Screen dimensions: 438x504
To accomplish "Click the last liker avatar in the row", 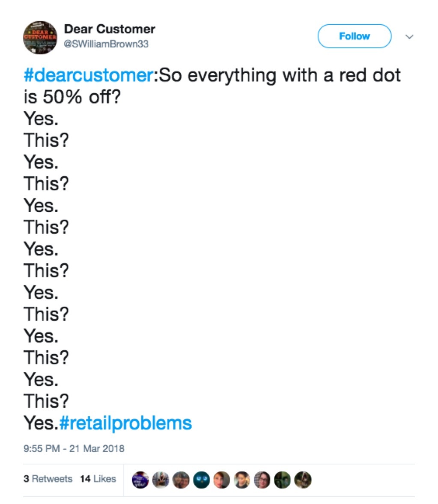I will (303, 480).
